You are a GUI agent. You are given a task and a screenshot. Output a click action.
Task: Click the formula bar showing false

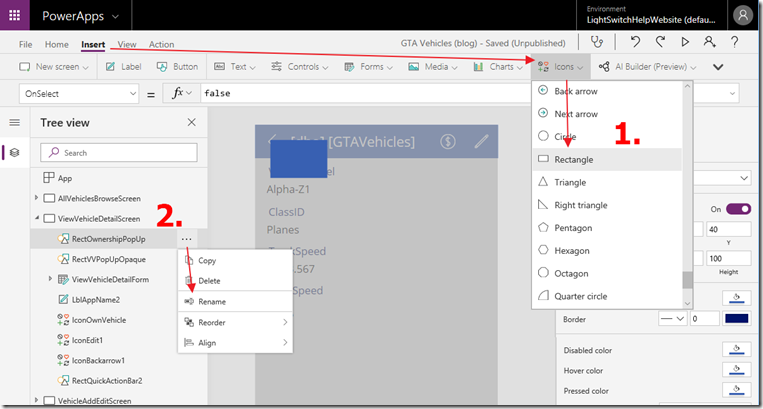pyautogui.click(x=366, y=93)
